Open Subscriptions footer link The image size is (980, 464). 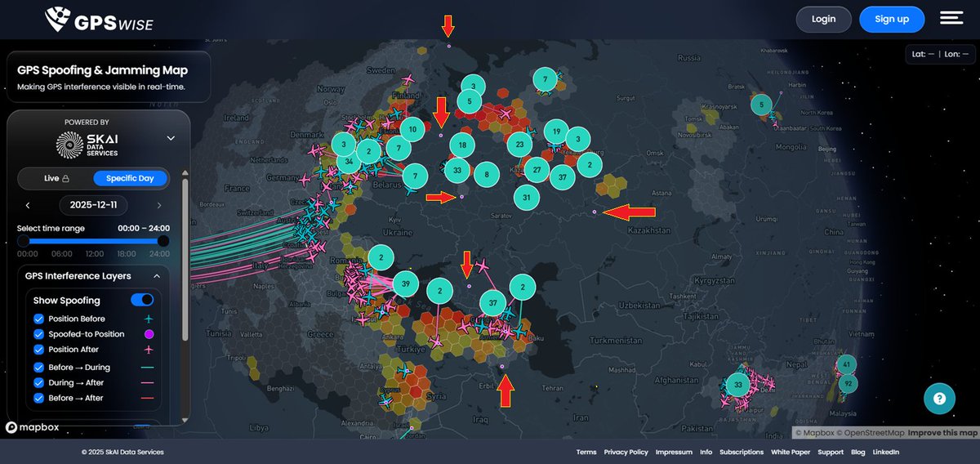742,452
